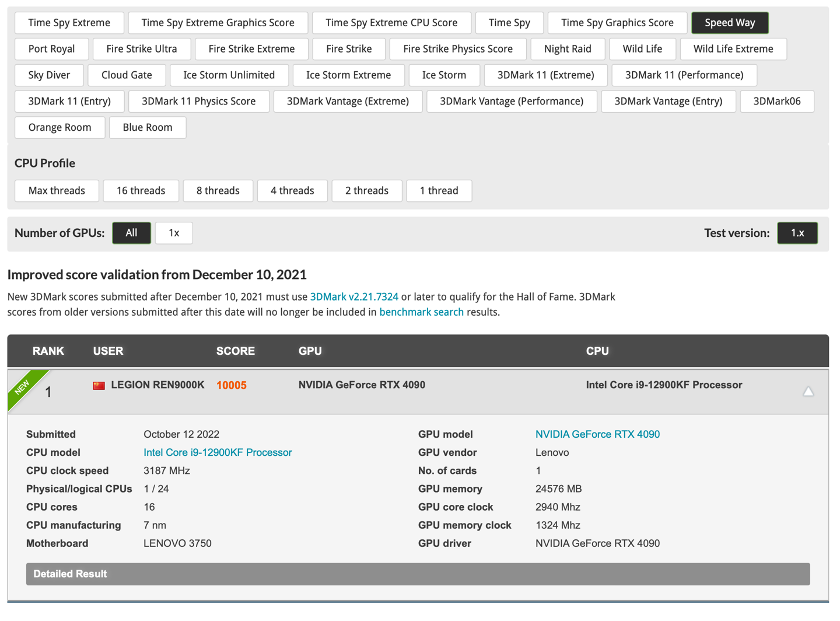The image size is (840, 621).
Task: Open Intel Core i9-12900KF Processor CPU model link
Action: [x=218, y=452]
